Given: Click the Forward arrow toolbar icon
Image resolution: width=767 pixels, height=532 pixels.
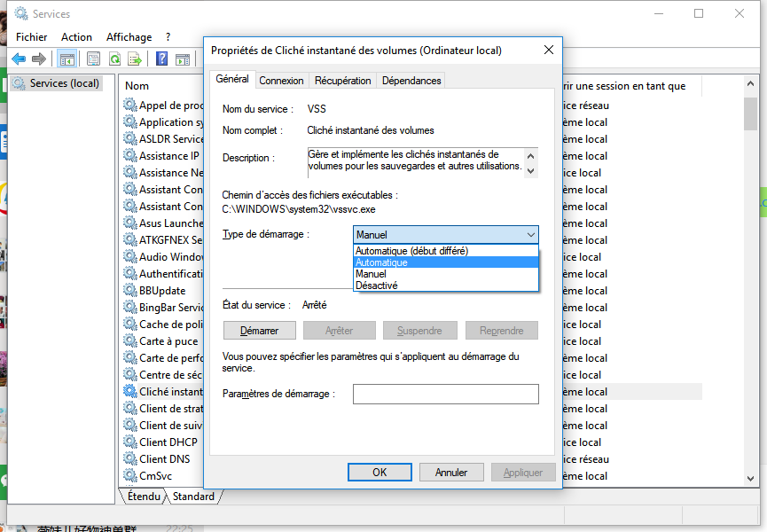Looking at the screenshot, I should click(39, 59).
